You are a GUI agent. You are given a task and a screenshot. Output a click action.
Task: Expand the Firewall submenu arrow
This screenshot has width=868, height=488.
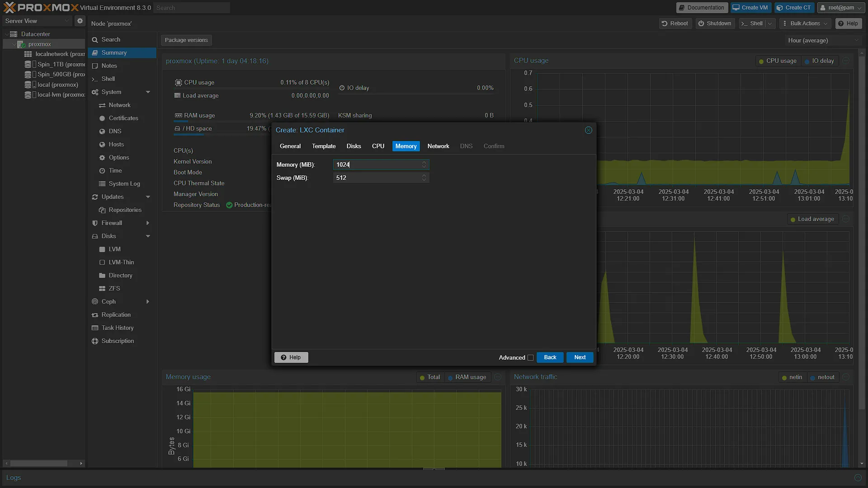(147, 223)
